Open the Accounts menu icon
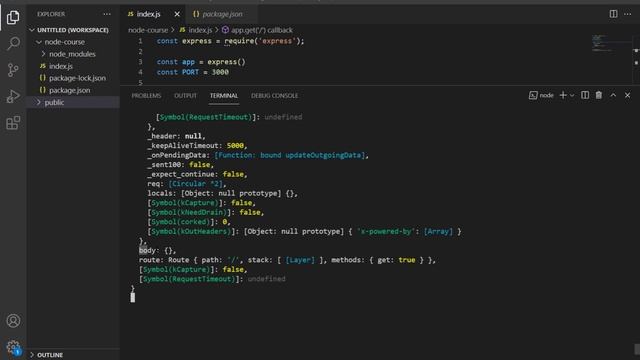The width and height of the screenshot is (640, 360). pyautogui.click(x=13, y=321)
